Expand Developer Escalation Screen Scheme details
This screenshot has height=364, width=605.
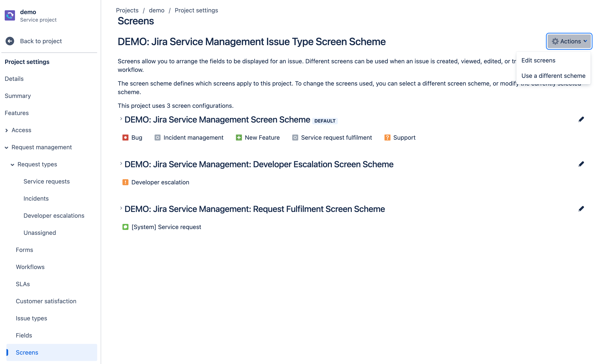[x=121, y=164]
